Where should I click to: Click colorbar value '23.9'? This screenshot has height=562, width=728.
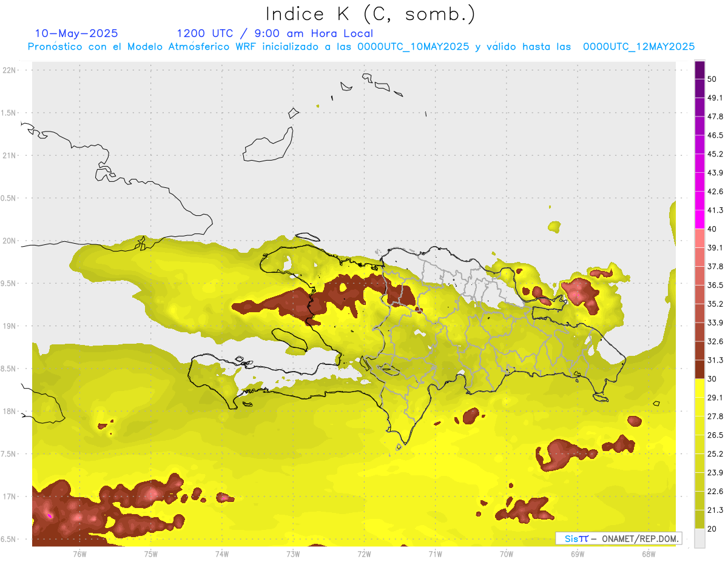point(715,473)
